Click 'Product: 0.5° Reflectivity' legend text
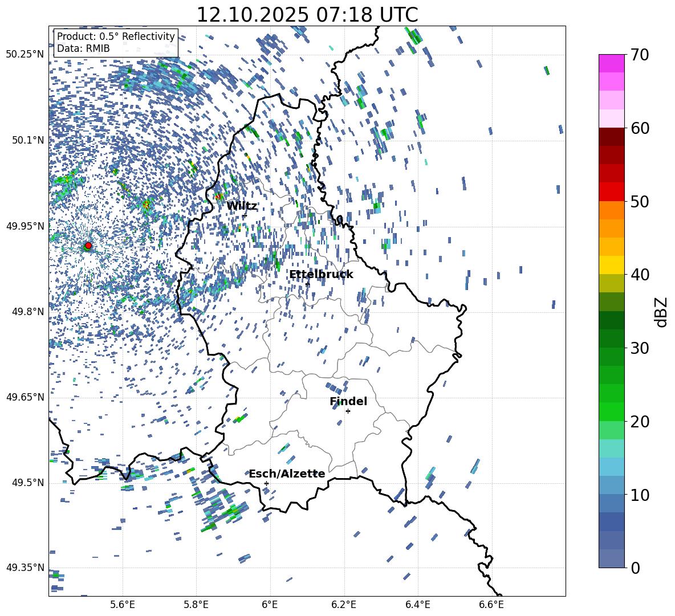This screenshot has width=675, height=616. click(116, 36)
